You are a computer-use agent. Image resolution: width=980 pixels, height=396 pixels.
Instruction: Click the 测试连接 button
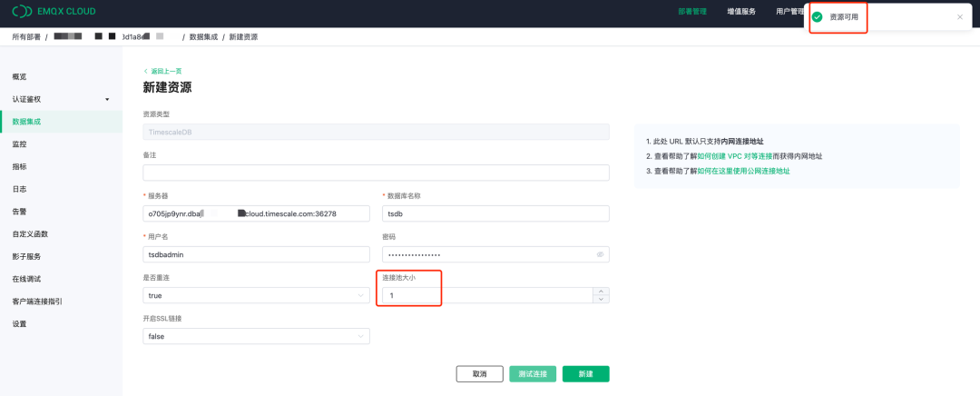(x=533, y=374)
